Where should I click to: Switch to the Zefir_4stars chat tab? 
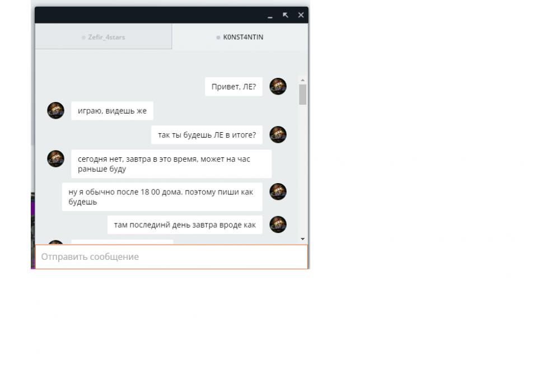click(x=103, y=37)
